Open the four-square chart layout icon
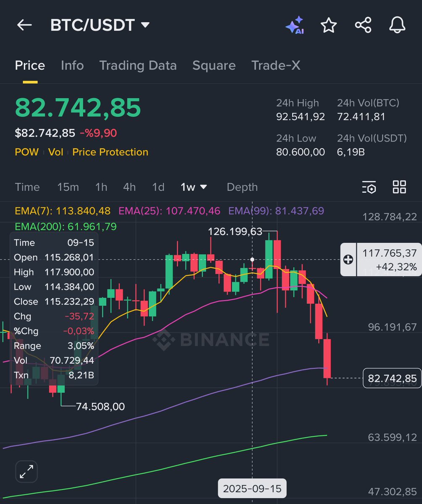The width and height of the screenshot is (422, 504). pyautogui.click(x=399, y=187)
